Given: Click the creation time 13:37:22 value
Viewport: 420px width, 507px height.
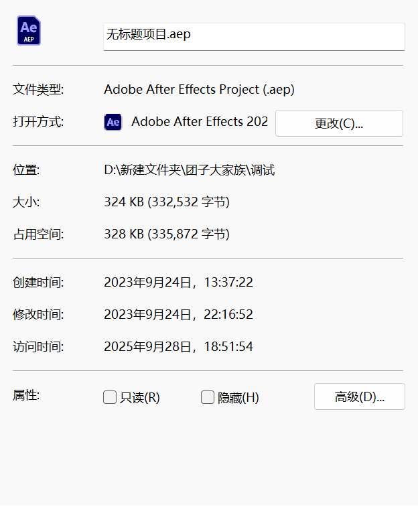Looking at the screenshot, I should pyautogui.click(x=178, y=283).
